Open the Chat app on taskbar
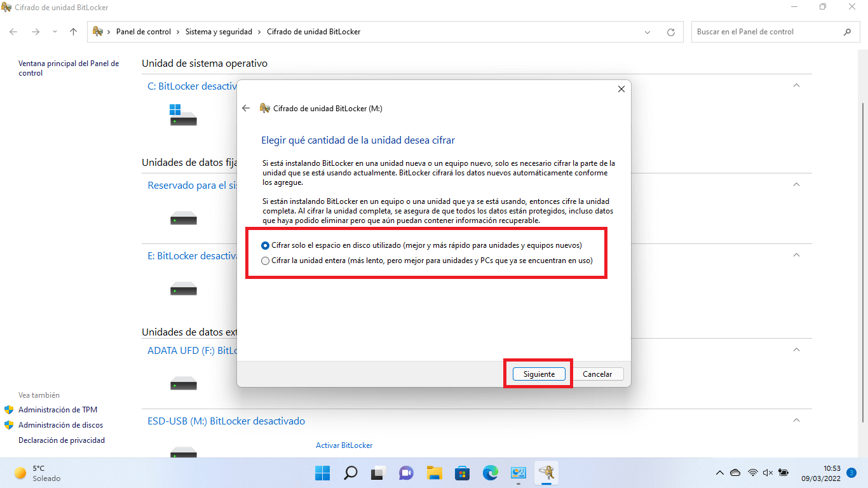This screenshot has height=488, width=868. 406,473
